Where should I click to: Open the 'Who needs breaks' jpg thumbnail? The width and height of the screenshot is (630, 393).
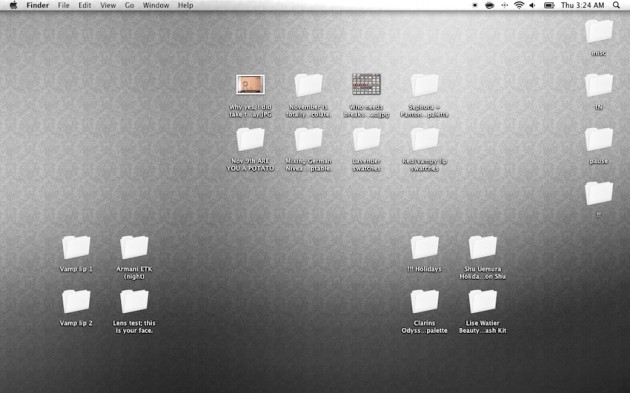366,84
